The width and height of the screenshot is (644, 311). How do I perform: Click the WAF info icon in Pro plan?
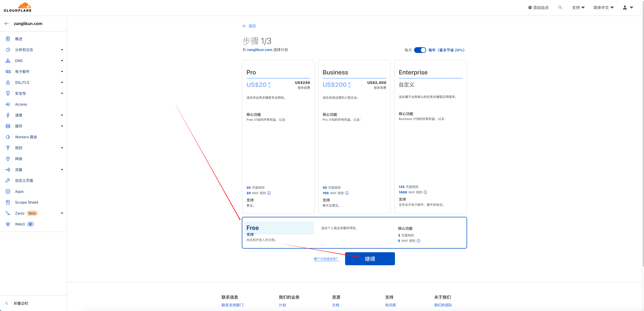[269, 193]
